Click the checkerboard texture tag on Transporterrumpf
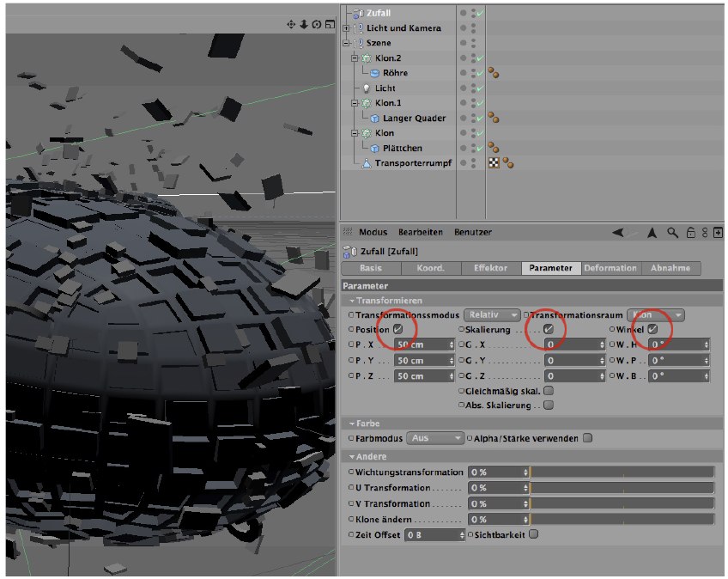 (x=494, y=162)
